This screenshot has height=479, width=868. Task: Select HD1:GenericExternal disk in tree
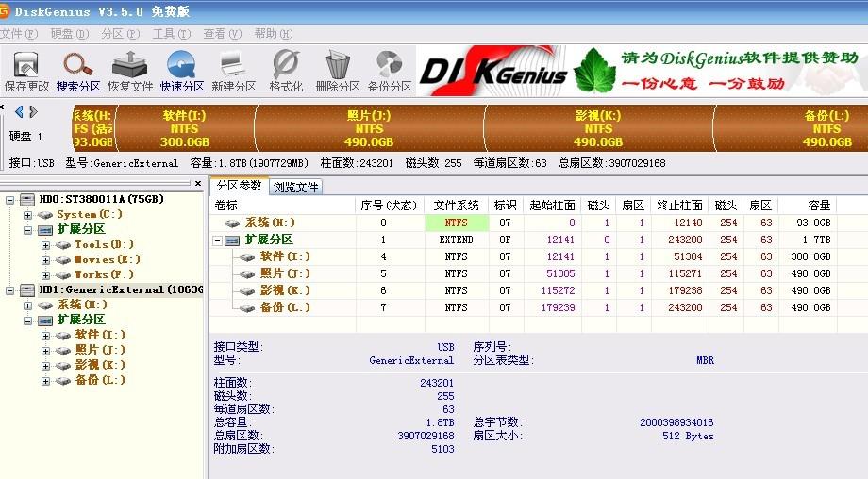pos(121,289)
